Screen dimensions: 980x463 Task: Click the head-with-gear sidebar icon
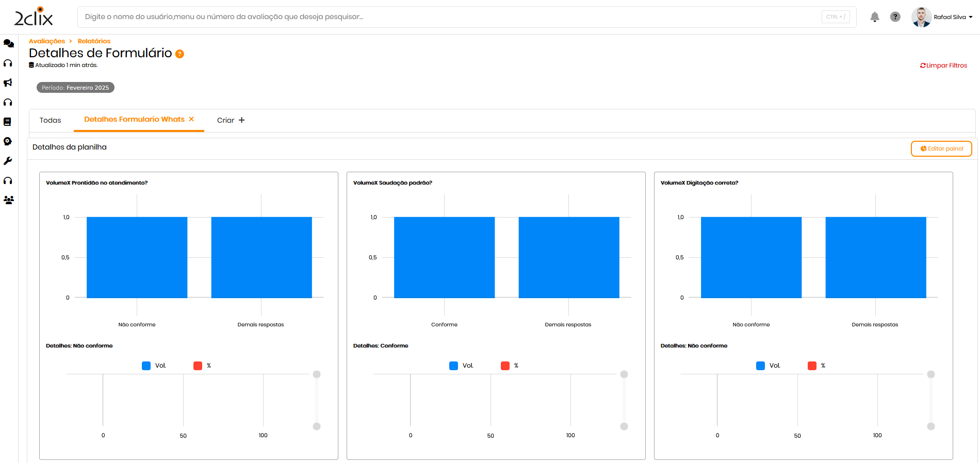coord(8,141)
